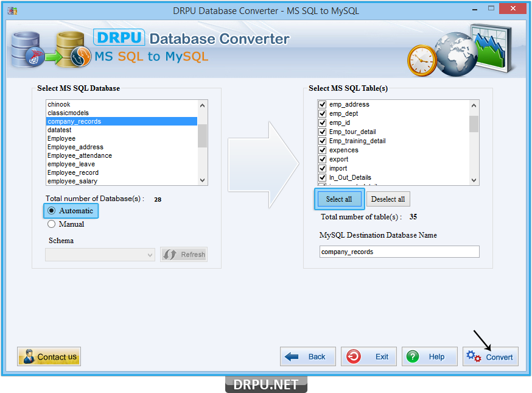Viewport: 532px width, 393px height.
Task: Choose the Manual radio option
Action: (52, 224)
